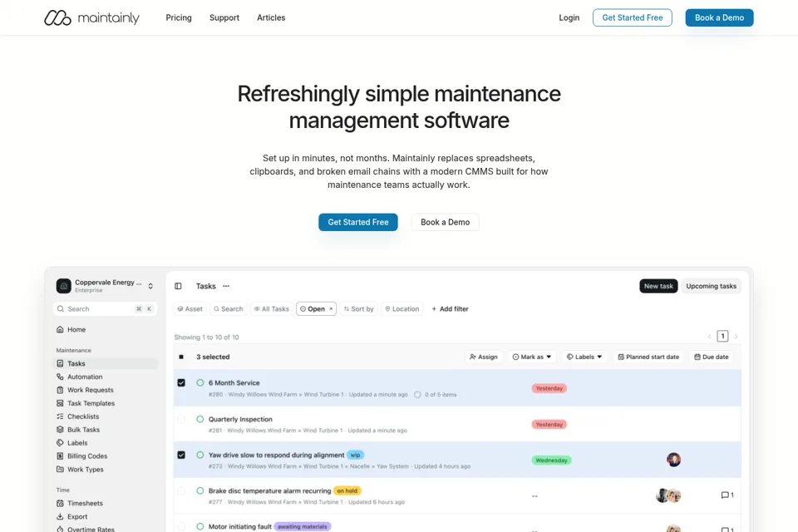
Task: Uncheck the Yaw drive task checkbox
Action: click(x=181, y=456)
